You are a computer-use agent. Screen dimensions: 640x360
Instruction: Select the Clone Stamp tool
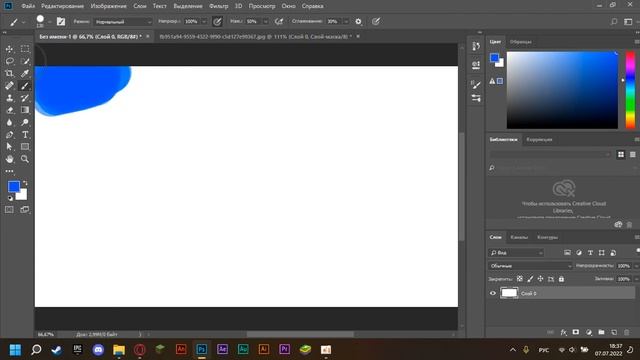pos(9,98)
